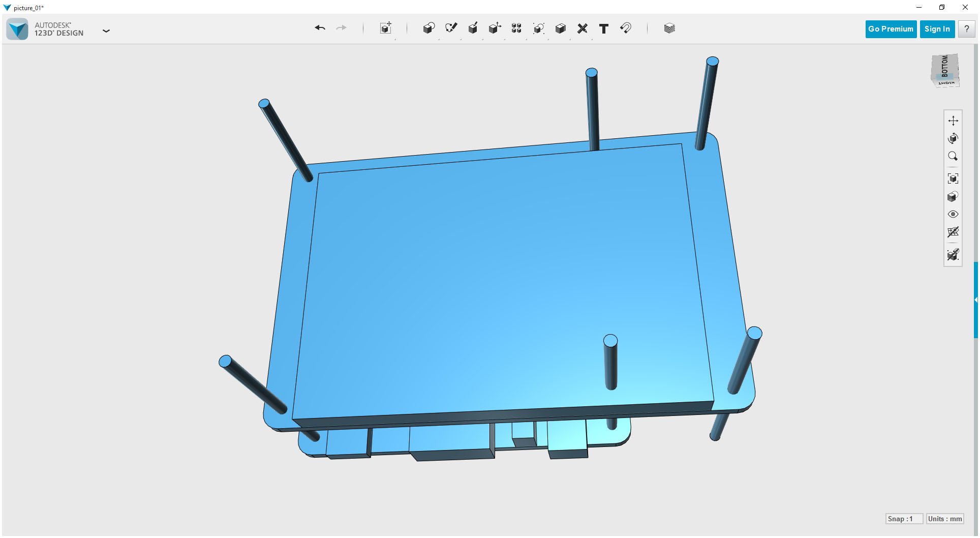Click the Autodesk 123D Design logo
This screenshot has height=538, width=980.
coord(17,29)
